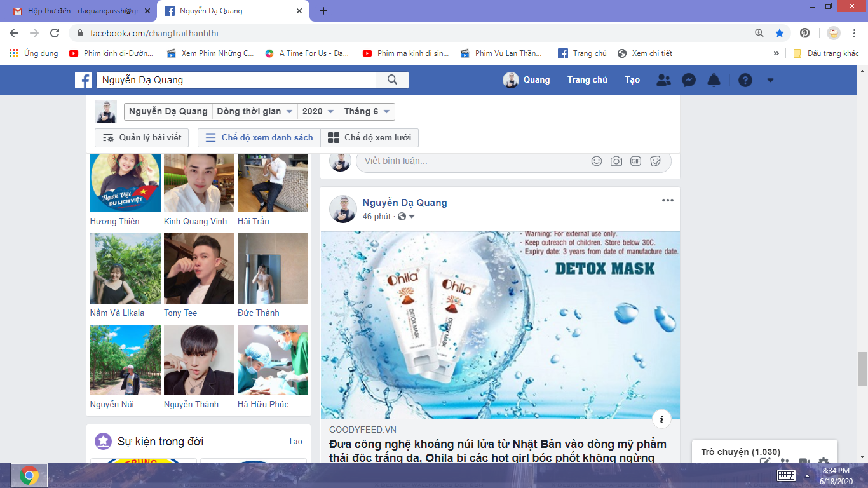
Task: Go to Trang chủ in header
Action: (x=587, y=80)
